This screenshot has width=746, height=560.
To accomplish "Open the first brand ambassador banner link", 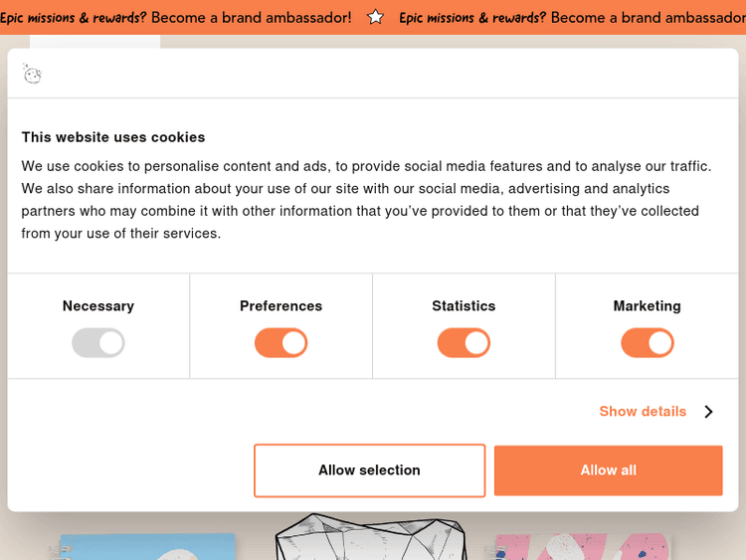I will pos(176,17).
